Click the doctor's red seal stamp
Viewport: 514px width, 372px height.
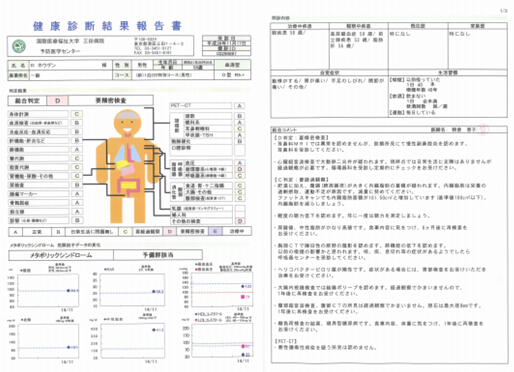tap(482, 129)
